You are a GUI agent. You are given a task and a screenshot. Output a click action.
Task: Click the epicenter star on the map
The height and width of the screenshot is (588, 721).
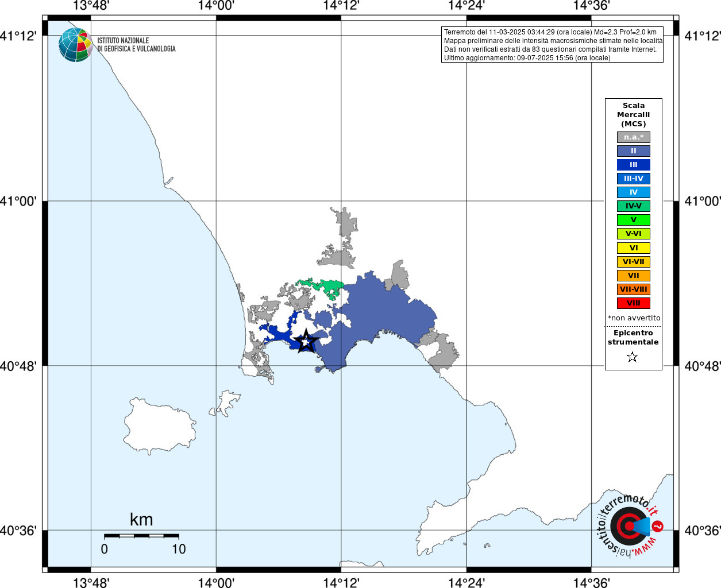coord(306,341)
